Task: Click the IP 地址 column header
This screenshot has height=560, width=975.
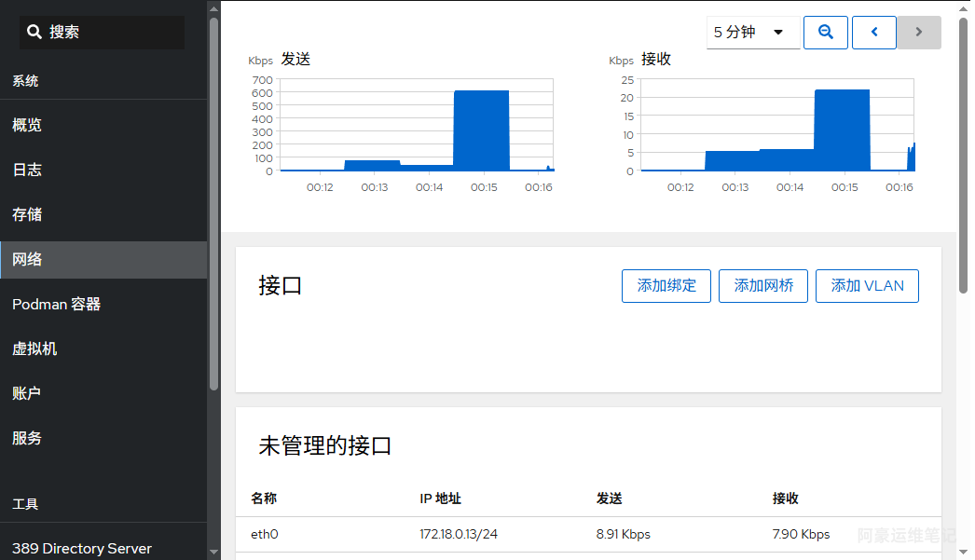Action: point(440,499)
